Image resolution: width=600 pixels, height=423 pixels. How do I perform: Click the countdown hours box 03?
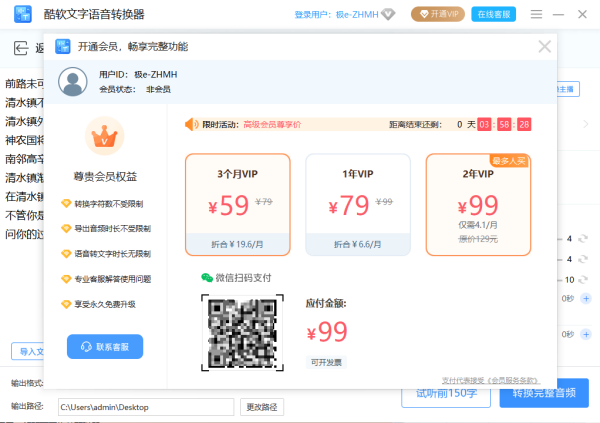point(484,124)
